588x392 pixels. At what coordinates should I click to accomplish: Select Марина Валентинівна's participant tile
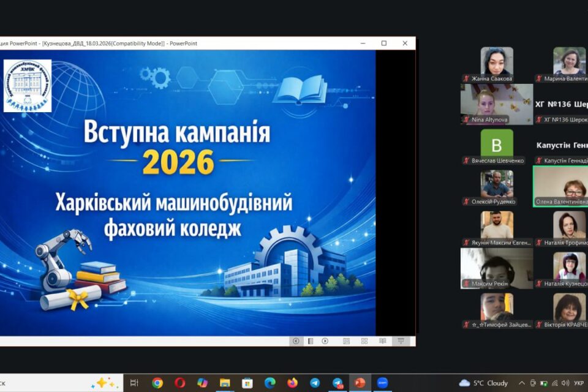561,64
